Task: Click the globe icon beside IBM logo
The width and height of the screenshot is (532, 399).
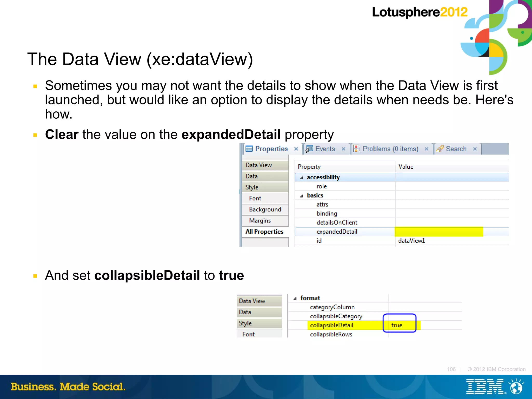Action: coord(516,387)
